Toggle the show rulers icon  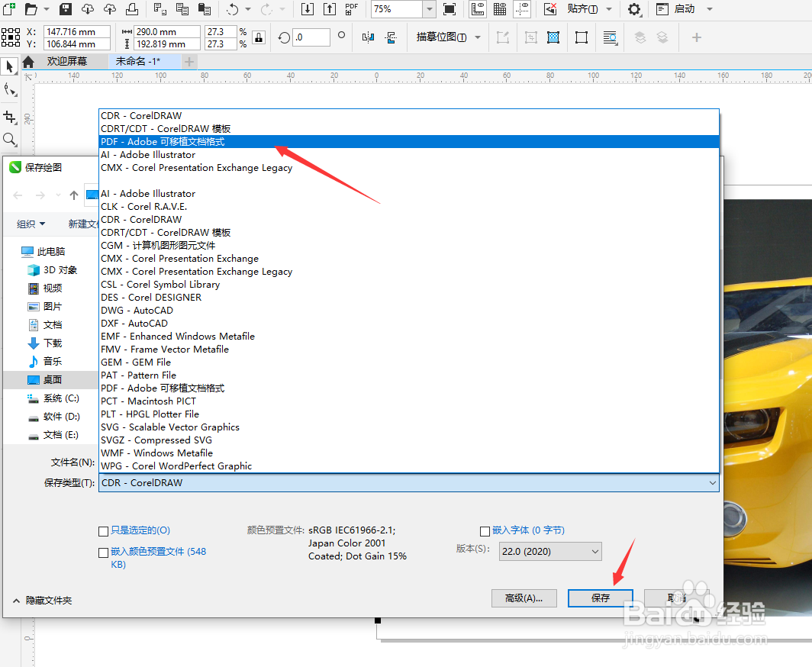[478, 9]
